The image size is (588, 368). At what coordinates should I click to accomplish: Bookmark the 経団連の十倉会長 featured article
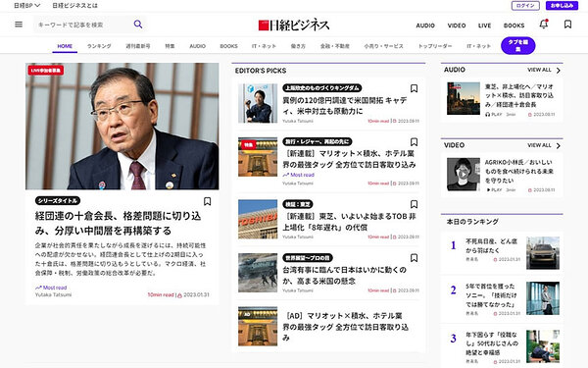tap(207, 201)
